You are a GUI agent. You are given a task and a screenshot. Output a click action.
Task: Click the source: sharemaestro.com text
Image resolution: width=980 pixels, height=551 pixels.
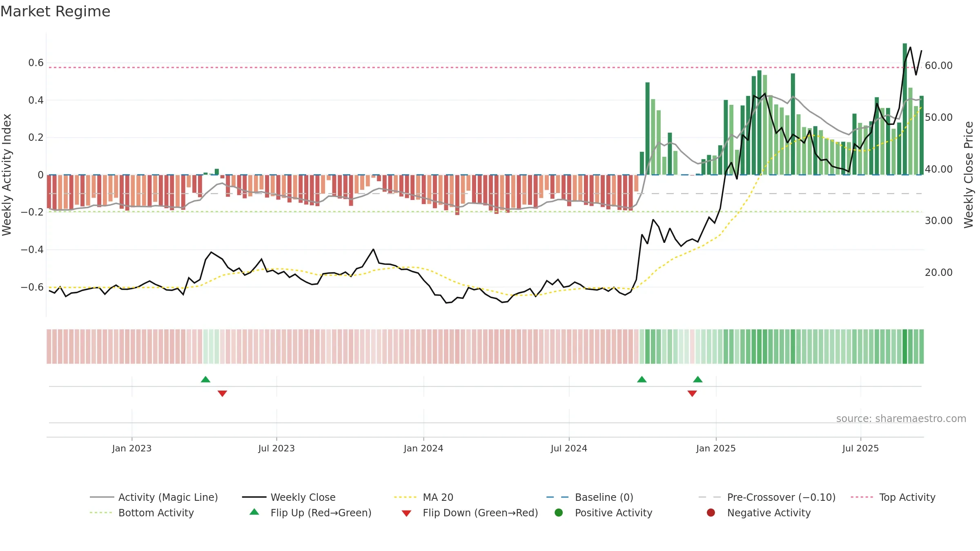point(901,418)
